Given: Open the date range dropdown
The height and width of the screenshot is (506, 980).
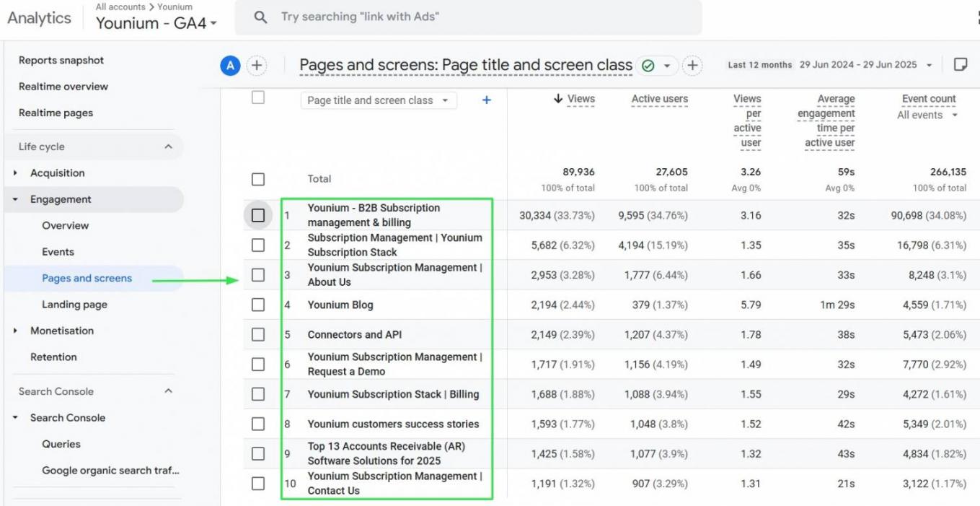Looking at the screenshot, I should 930,65.
